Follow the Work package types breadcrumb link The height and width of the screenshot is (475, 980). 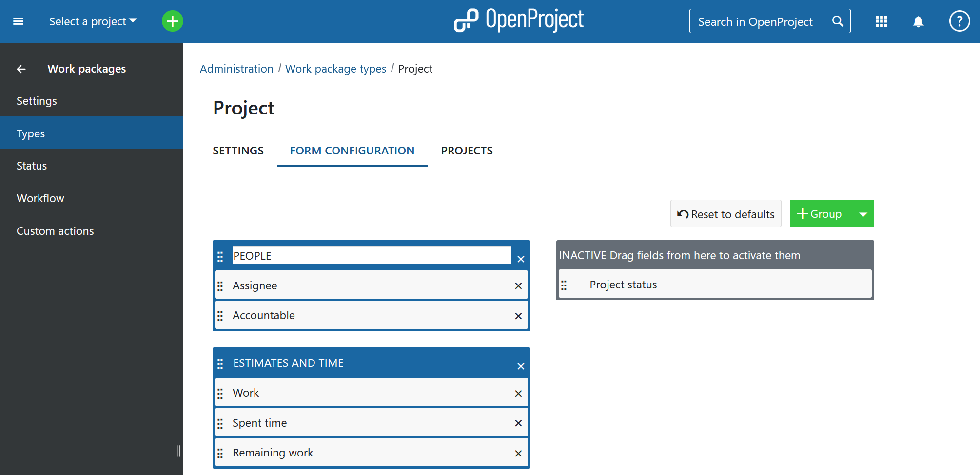click(335, 69)
